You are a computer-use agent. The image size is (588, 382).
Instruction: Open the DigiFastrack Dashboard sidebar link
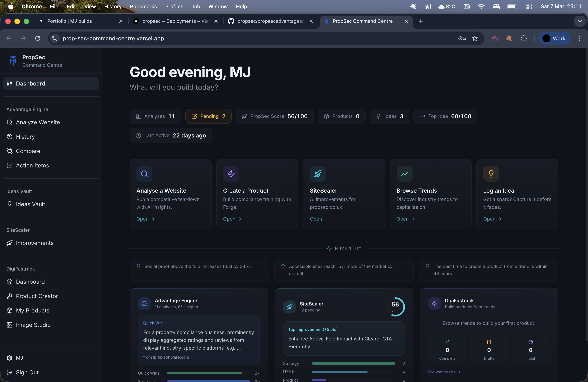pos(51,282)
